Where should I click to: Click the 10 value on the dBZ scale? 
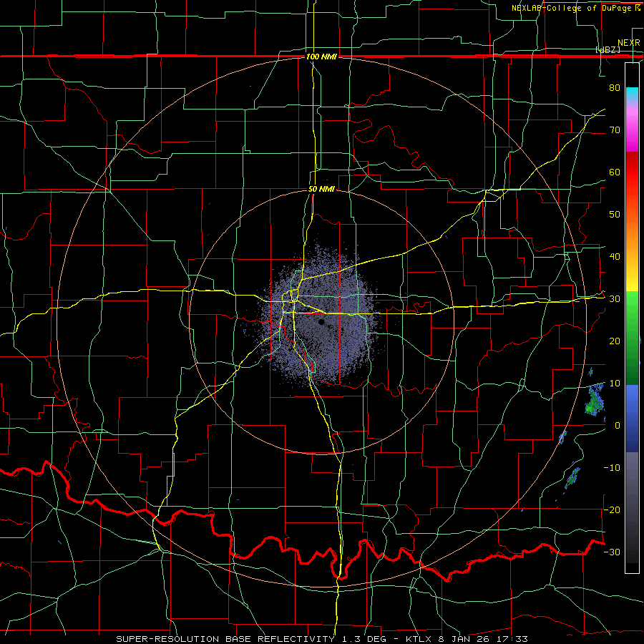(x=615, y=384)
